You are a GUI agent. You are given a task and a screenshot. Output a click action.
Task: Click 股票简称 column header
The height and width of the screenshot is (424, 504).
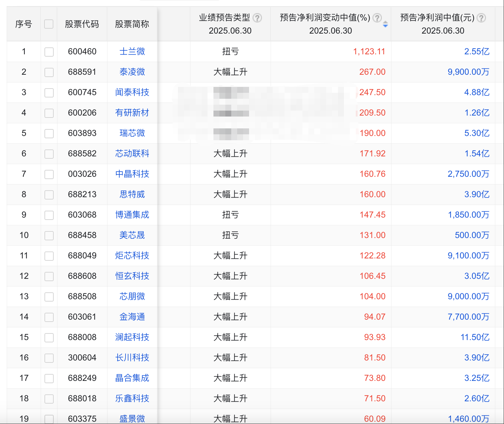click(x=132, y=24)
